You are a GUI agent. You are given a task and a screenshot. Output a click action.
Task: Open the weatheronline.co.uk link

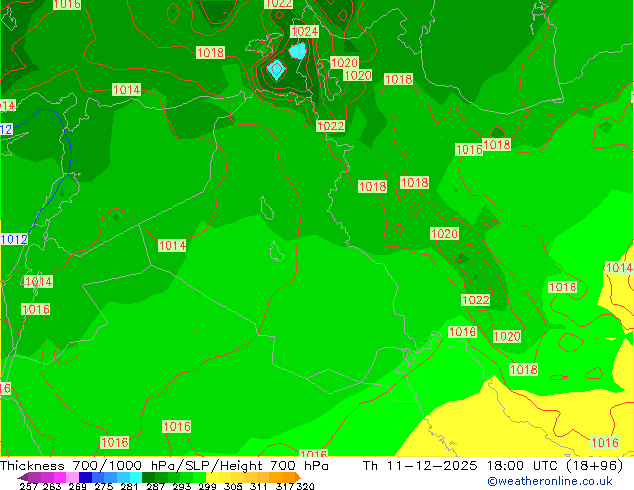[x=550, y=481]
